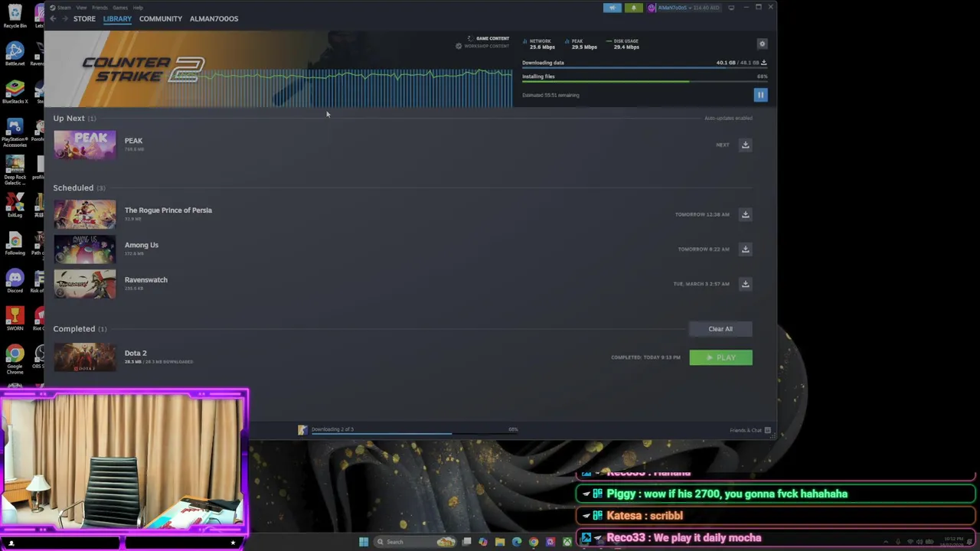Open the Dota 2 thumbnail

[x=85, y=357]
